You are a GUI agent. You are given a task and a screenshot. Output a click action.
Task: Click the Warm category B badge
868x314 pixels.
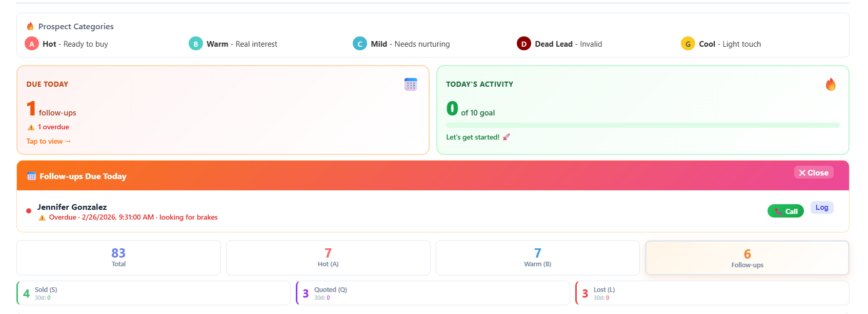pyautogui.click(x=196, y=44)
